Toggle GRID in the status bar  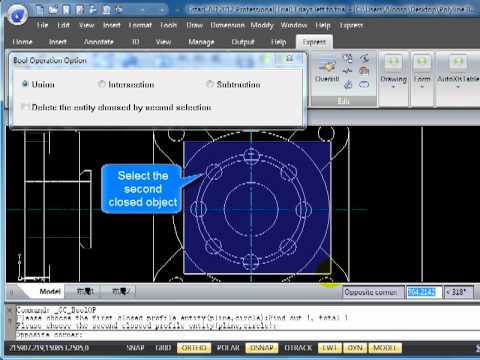point(163,348)
